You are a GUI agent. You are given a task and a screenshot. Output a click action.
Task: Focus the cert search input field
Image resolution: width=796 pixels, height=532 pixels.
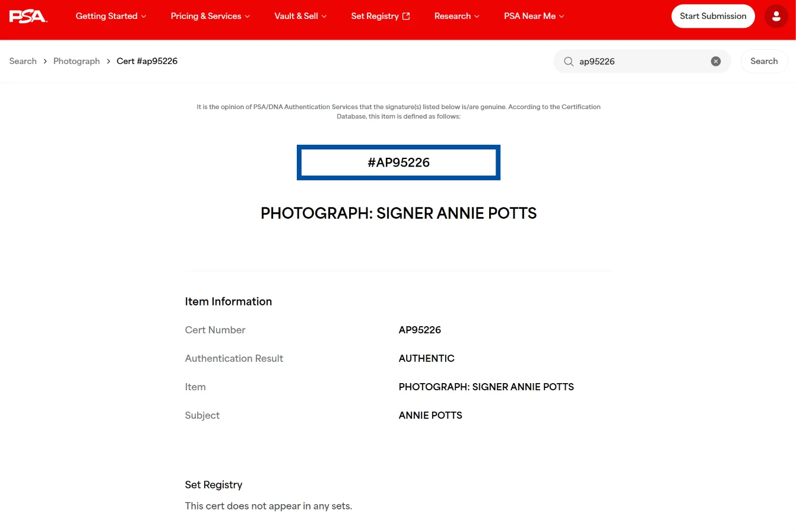(641, 61)
